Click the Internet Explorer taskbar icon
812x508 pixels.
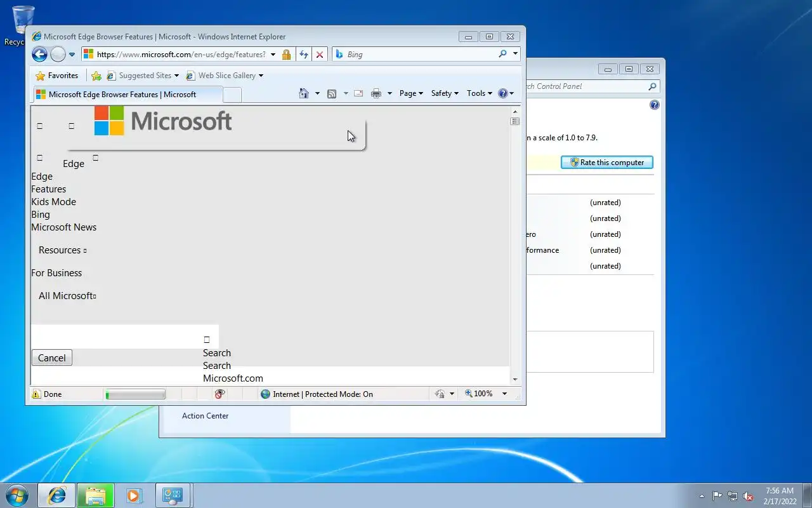[56, 495]
